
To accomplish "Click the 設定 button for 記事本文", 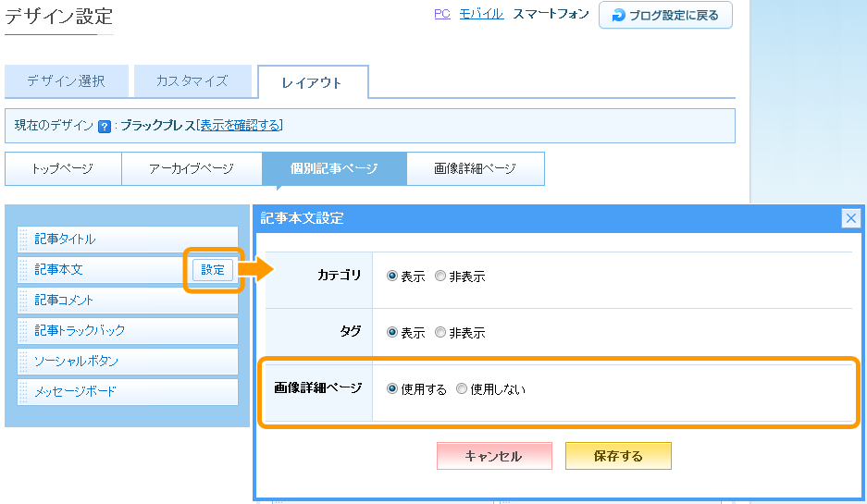I will click(x=213, y=270).
